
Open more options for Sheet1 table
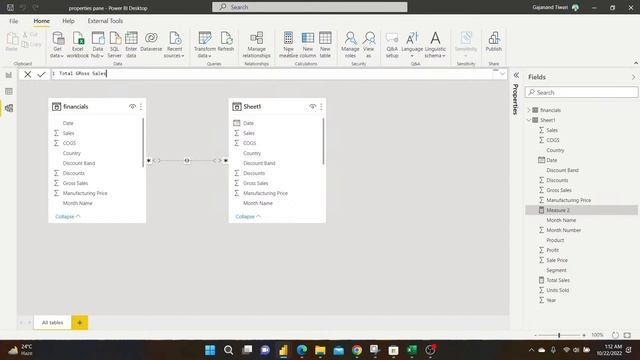point(321,107)
